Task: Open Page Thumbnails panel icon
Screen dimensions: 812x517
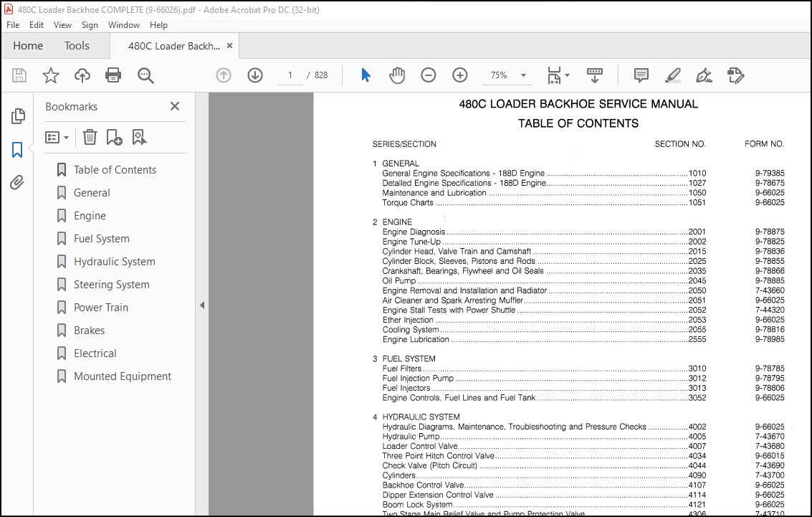Action: (18, 116)
